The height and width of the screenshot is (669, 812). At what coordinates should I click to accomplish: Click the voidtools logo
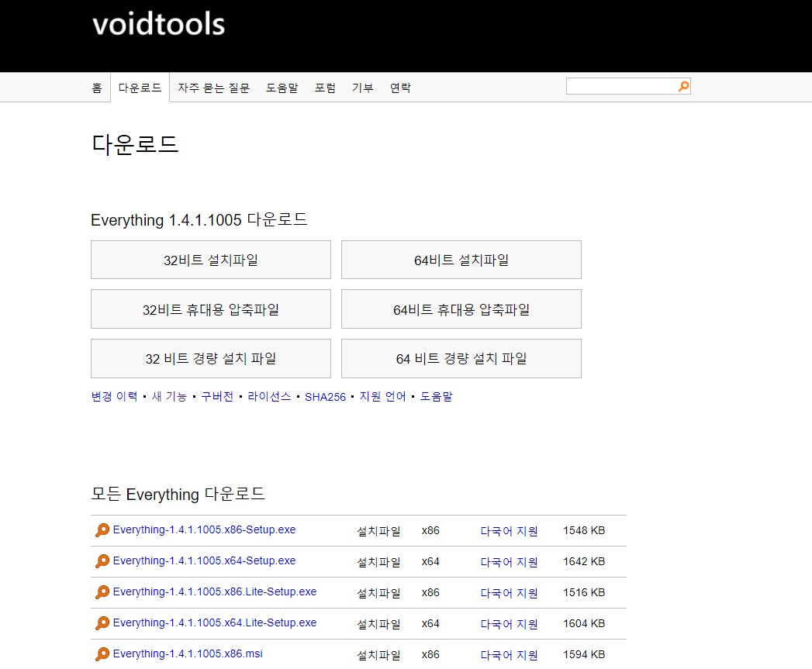point(158,24)
